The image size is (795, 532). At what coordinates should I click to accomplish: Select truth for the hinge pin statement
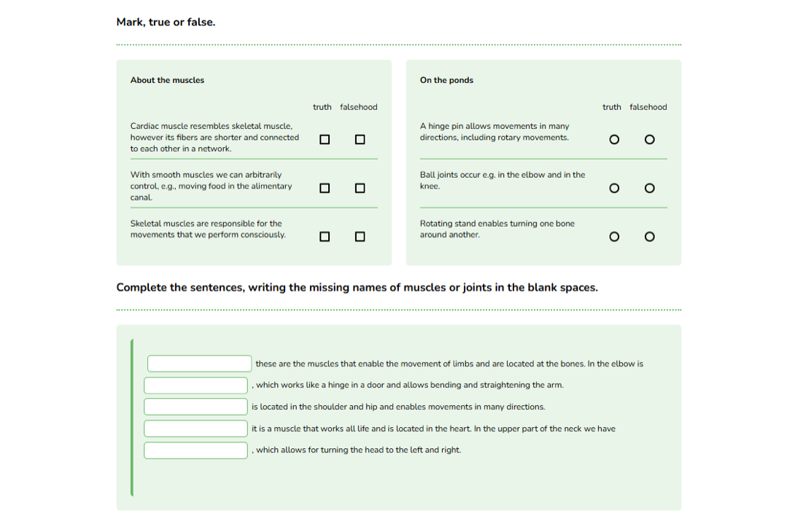click(614, 139)
